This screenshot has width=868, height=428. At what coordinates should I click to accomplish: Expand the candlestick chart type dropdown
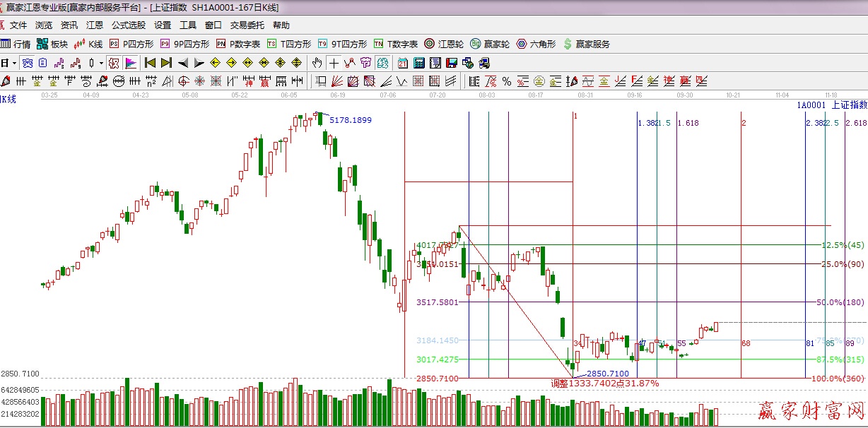[101, 63]
